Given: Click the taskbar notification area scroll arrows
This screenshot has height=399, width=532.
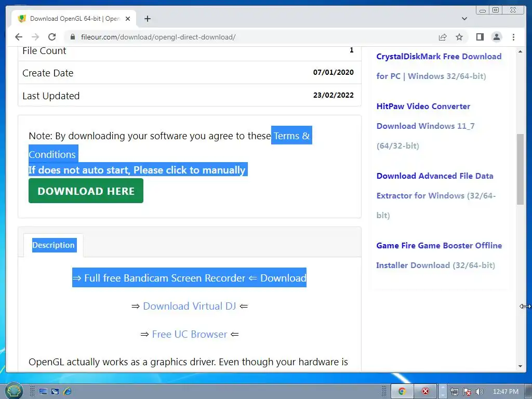Looking at the screenshot, I should tap(443, 391).
